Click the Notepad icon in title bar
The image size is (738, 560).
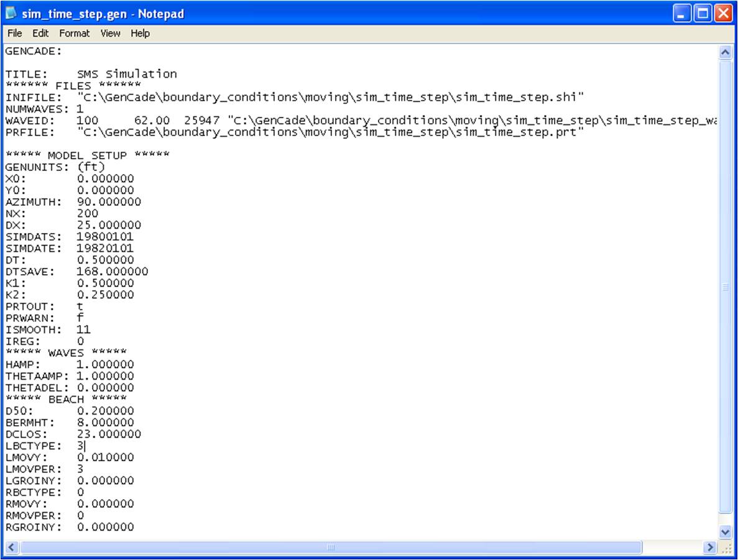pos(11,14)
